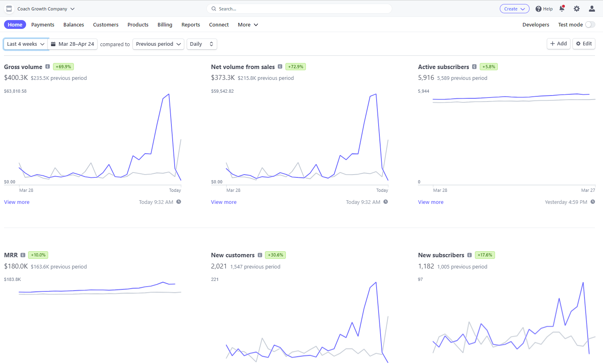
Task: Expand the Last 4 weeks dropdown
Action: [26, 44]
